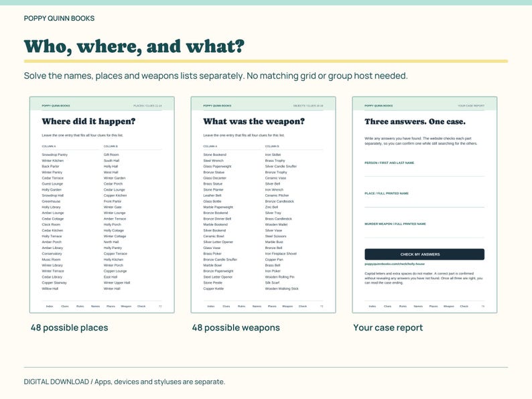The height and width of the screenshot is (399, 532).
Task: Select Index tab on the weapon page footer
Action: pos(211,306)
